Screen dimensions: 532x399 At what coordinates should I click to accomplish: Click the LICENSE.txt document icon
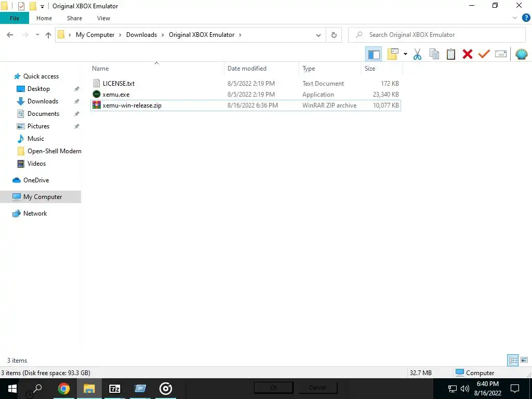click(x=96, y=83)
